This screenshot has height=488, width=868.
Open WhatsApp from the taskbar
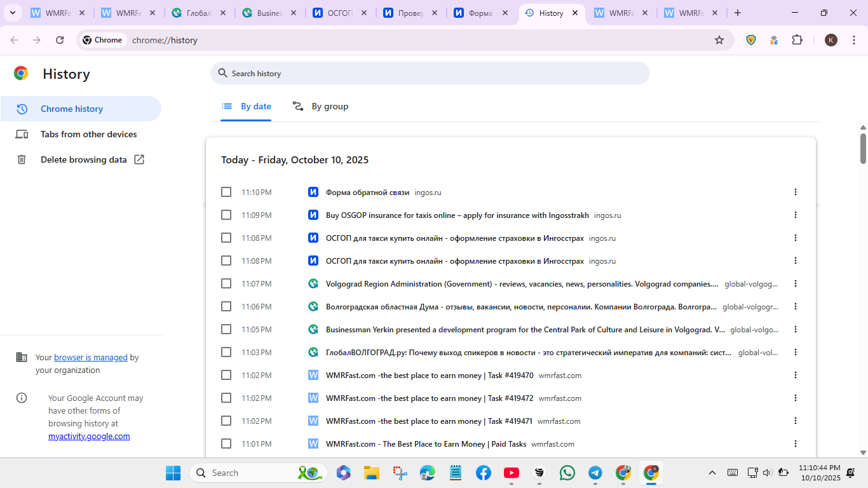pyautogui.click(x=567, y=473)
